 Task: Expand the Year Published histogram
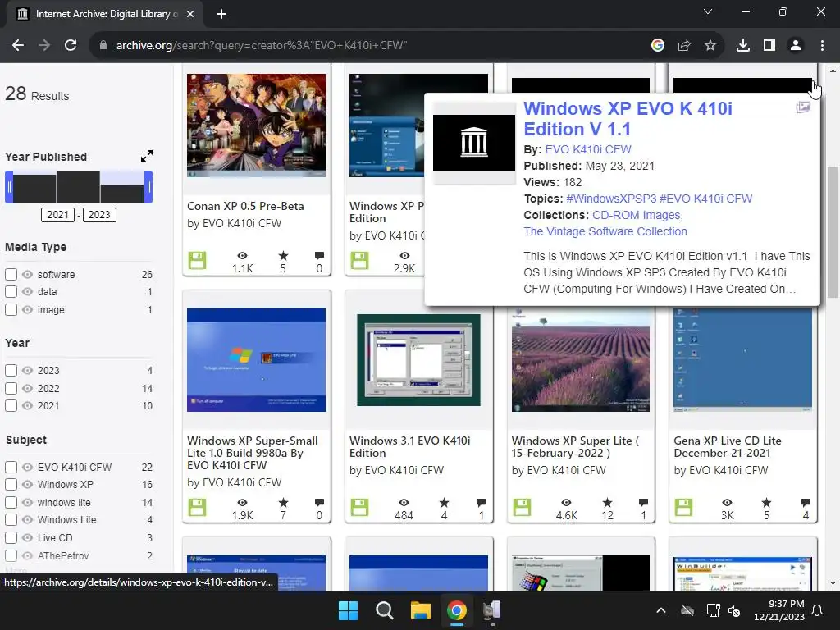pyautogui.click(x=146, y=156)
